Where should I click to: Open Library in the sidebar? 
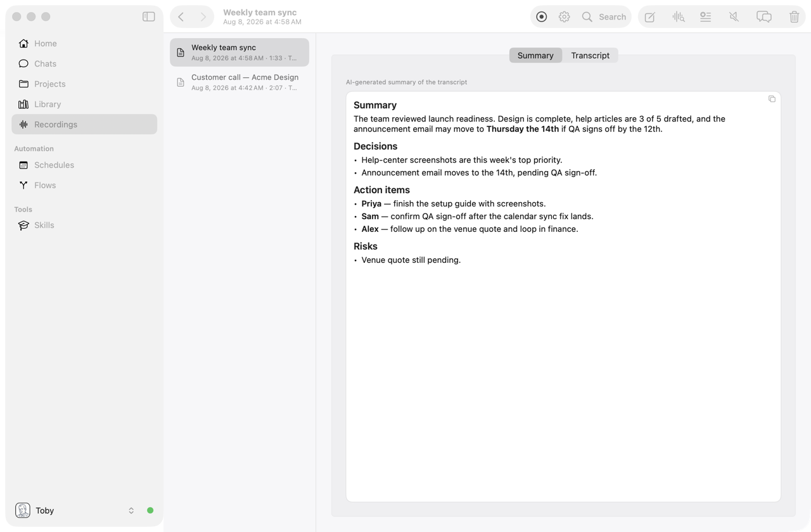[84, 104]
